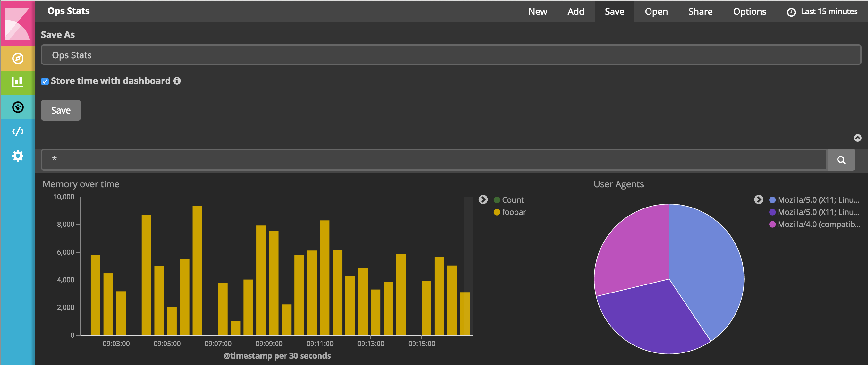This screenshot has width=868, height=365.
Task: Click the Count legend label
Action: (x=513, y=200)
